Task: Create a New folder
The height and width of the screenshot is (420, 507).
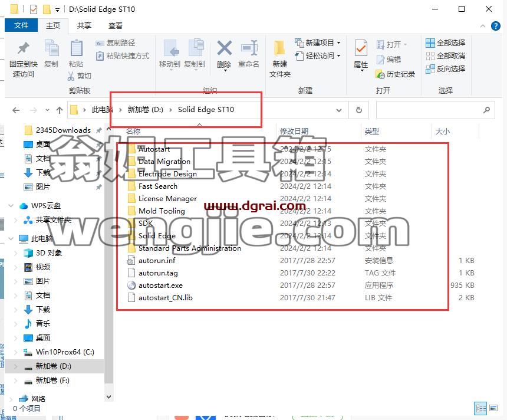Action: coord(280,59)
